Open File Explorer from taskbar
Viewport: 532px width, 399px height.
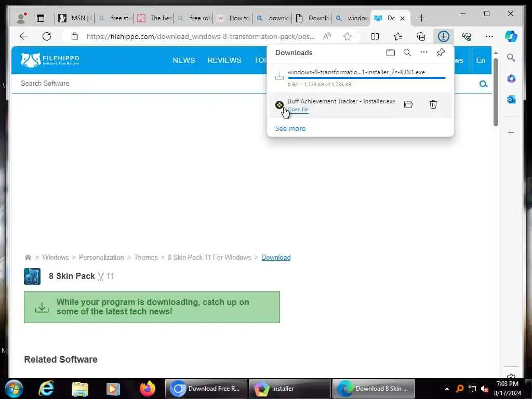[x=80, y=389]
